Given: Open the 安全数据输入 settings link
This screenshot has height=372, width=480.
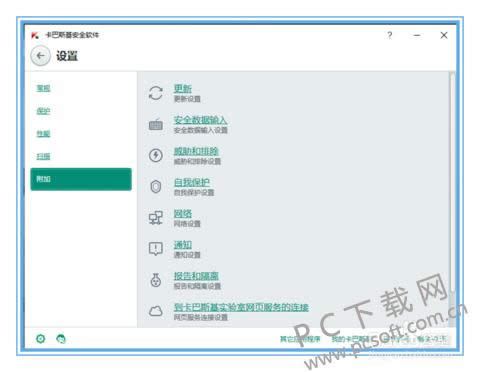Looking at the screenshot, I should pos(200,120).
